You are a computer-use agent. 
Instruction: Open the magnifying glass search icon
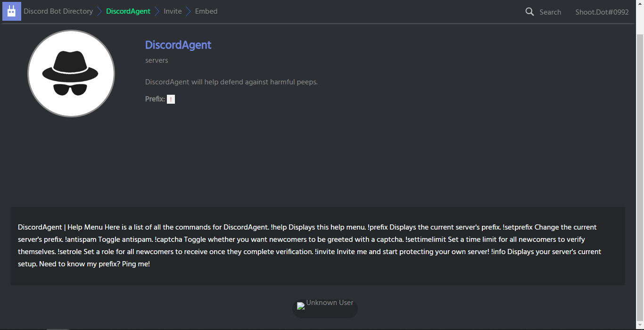529,11
